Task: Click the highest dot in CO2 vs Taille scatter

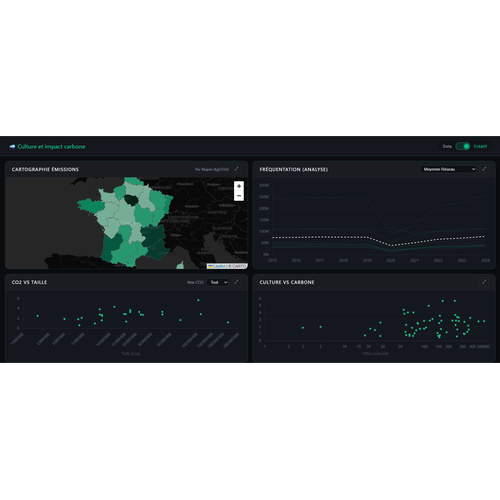Action: pyautogui.click(x=198, y=300)
